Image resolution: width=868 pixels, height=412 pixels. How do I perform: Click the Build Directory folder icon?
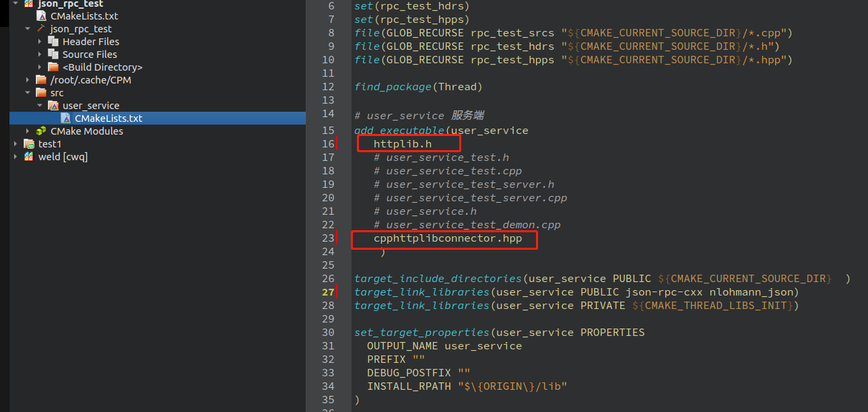coord(53,67)
